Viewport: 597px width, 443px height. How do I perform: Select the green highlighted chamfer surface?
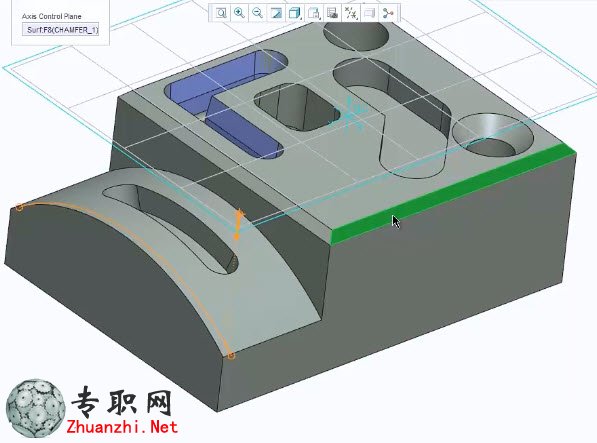(x=453, y=194)
